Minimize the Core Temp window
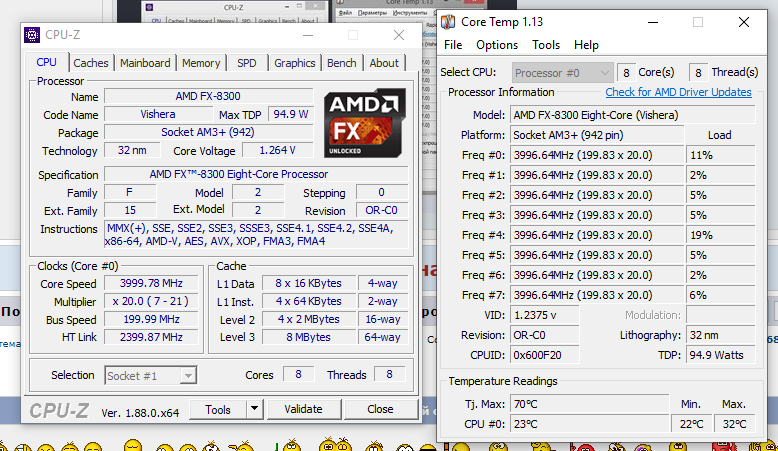 pyautogui.click(x=653, y=22)
